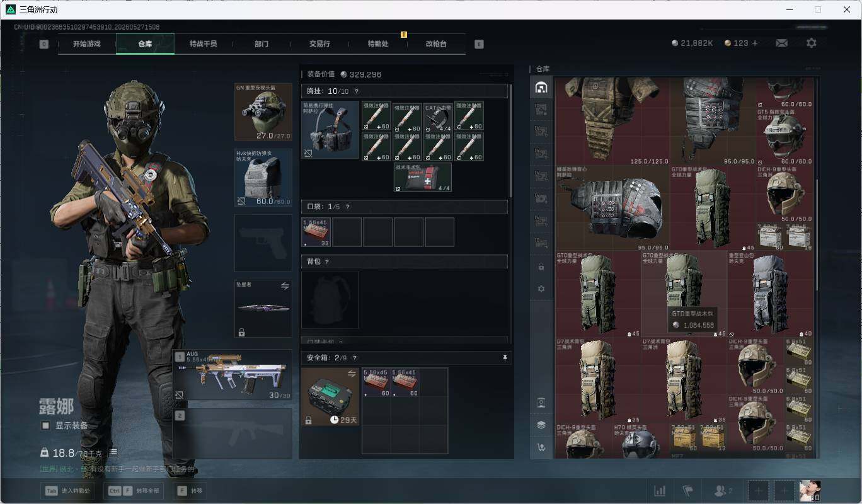Viewport: 862px width, 504px height.
Task: Select the Hvk快拆防弹衣 armor slot
Action: point(263,178)
